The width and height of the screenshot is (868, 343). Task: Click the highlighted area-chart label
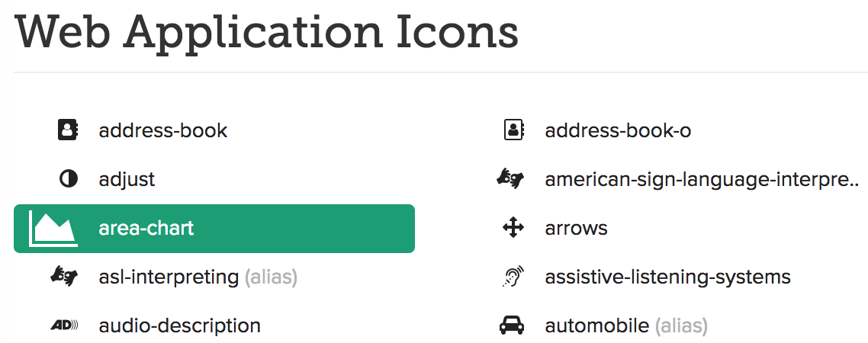tap(146, 228)
